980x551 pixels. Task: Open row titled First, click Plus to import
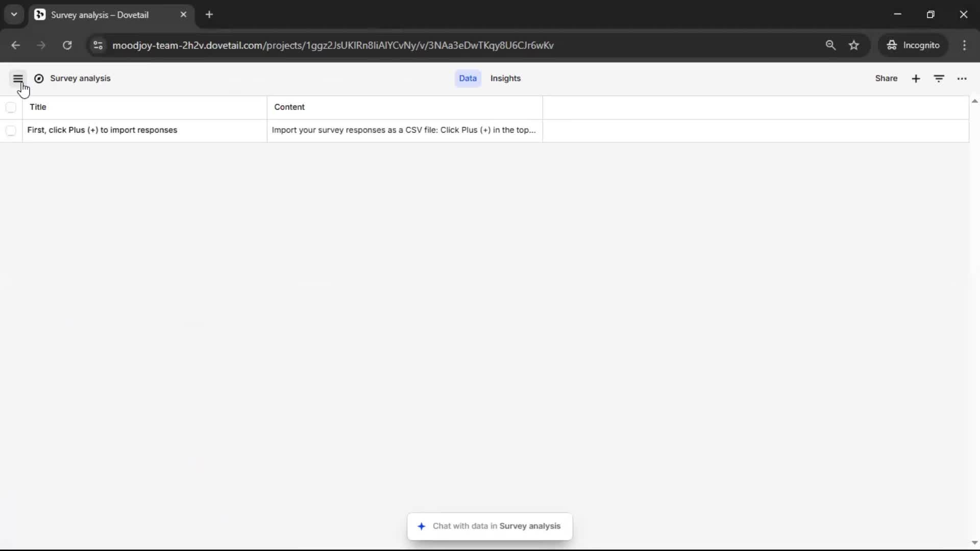(x=102, y=130)
